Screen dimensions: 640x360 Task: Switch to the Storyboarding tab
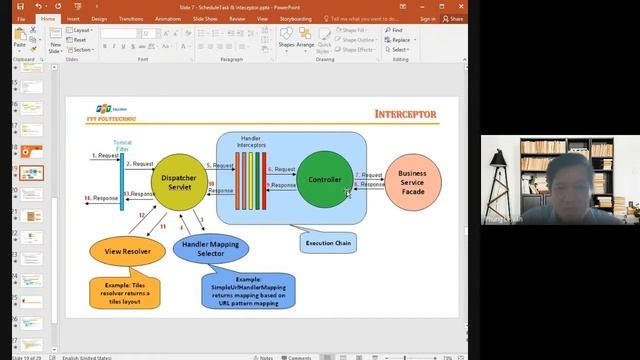click(296, 19)
